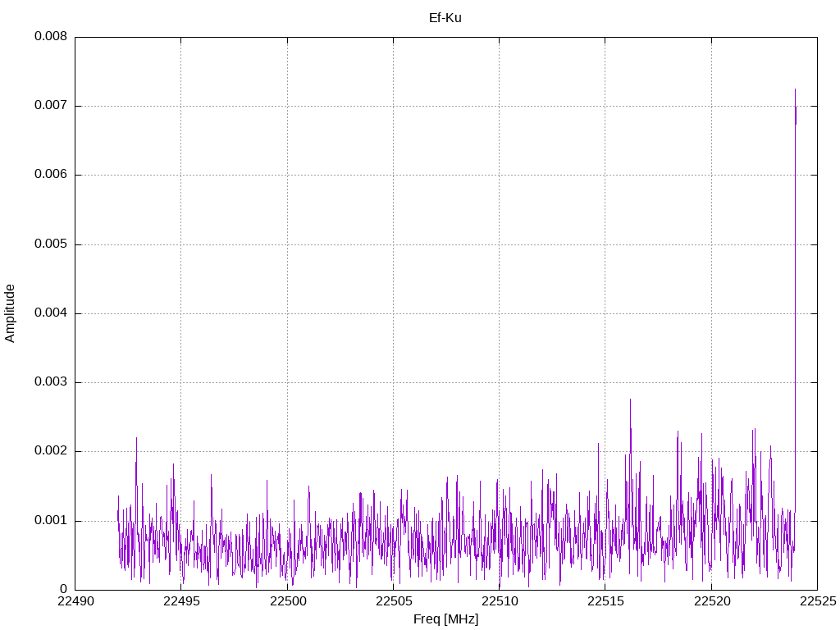Viewport: 840px width, 630px height.
Task: Click the 22500 x-axis tick label
Action: pyautogui.click(x=287, y=601)
